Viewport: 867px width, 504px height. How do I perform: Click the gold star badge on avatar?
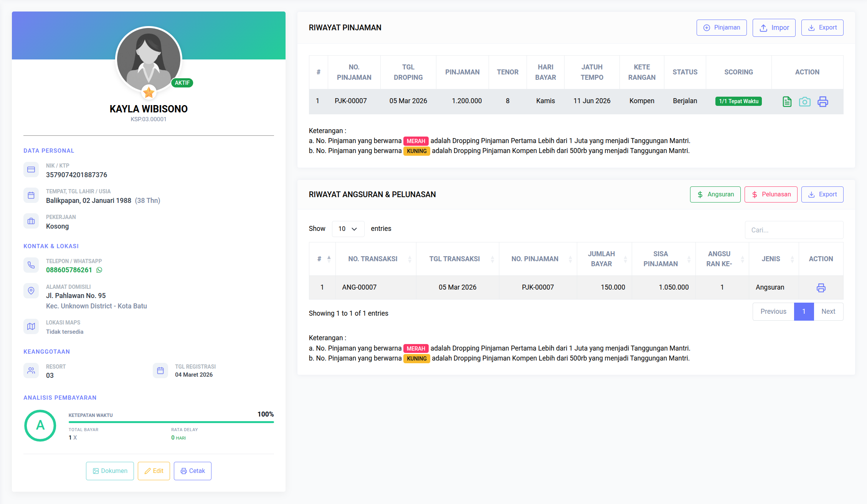pos(149,92)
